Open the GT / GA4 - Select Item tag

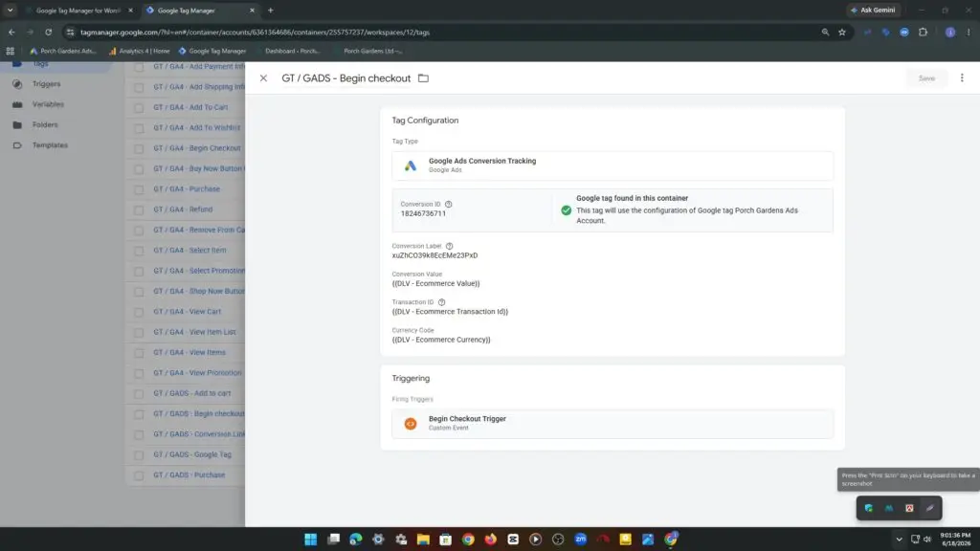(x=189, y=251)
